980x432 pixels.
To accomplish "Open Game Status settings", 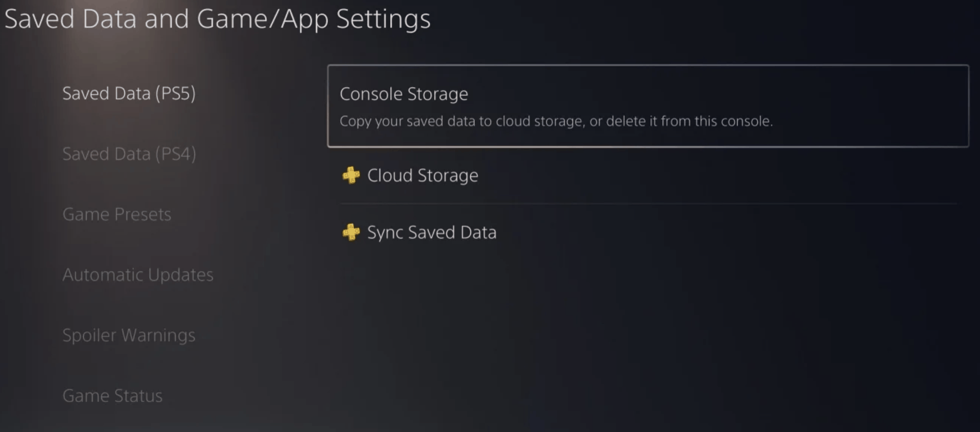I will (x=112, y=395).
